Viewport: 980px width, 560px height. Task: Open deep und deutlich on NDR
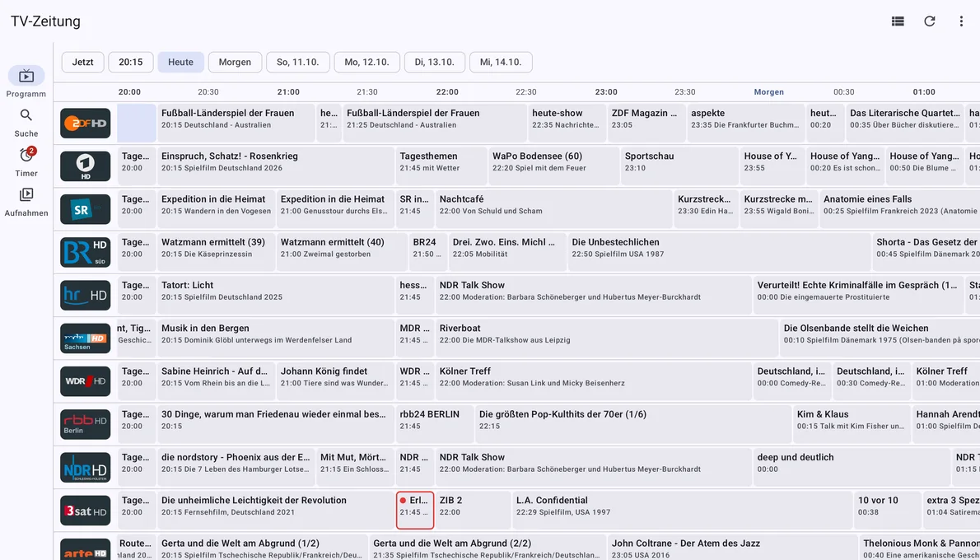[x=852, y=468]
